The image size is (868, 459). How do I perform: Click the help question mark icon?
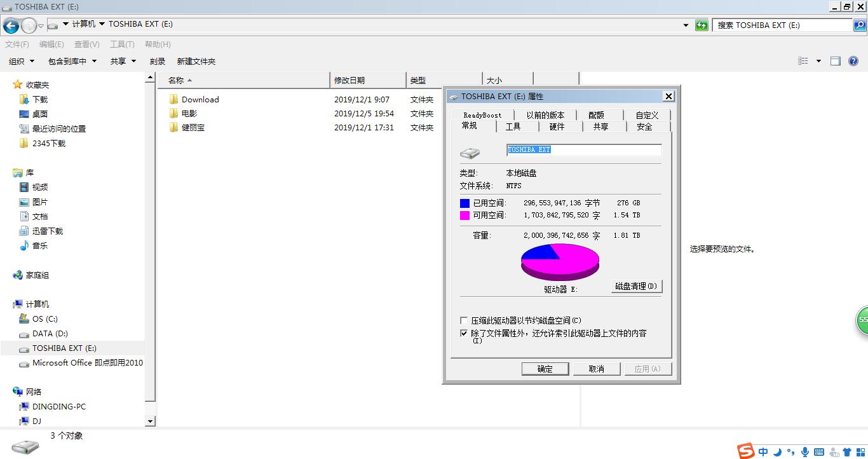[x=853, y=61]
